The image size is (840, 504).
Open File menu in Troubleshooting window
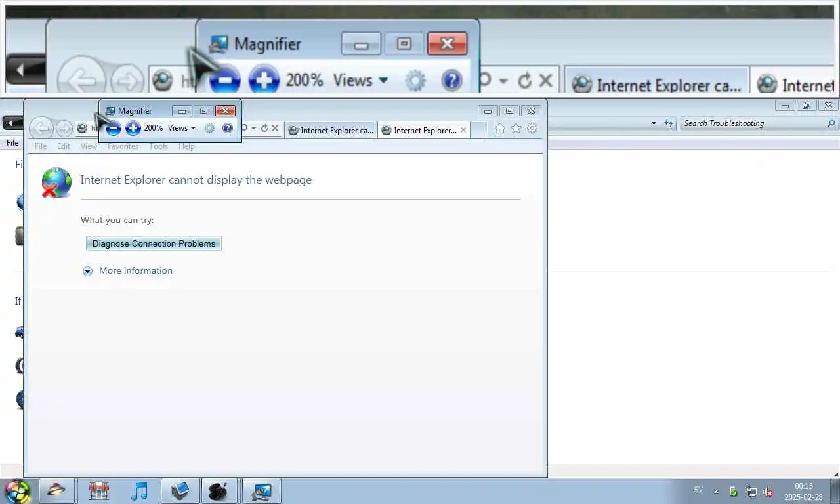[12, 143]
